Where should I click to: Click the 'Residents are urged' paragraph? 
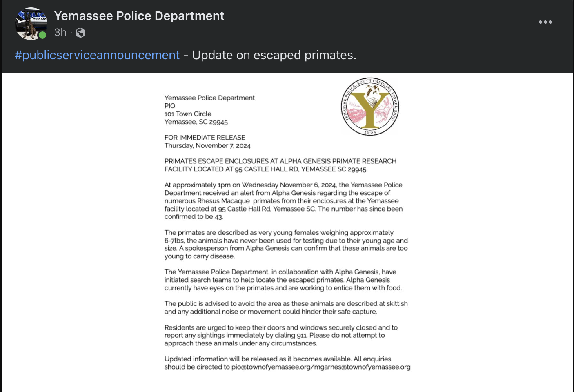click(281, 335)
